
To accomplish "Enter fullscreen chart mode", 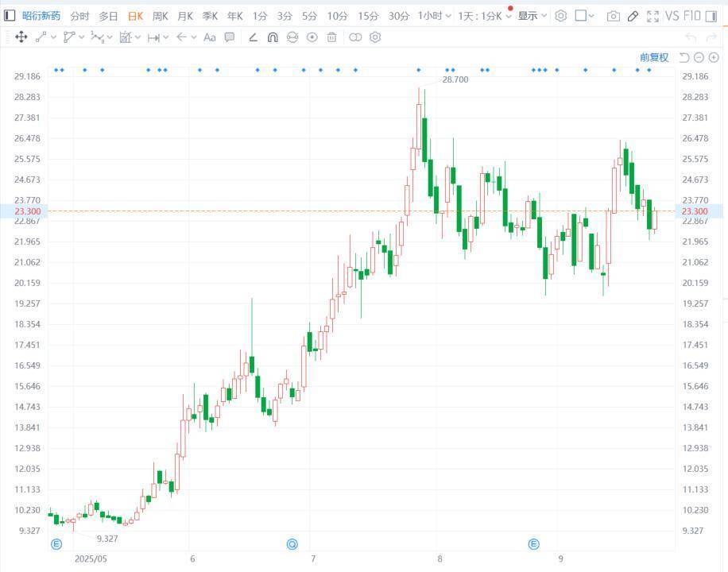I will pyautogui.click(x=652, y=16).
